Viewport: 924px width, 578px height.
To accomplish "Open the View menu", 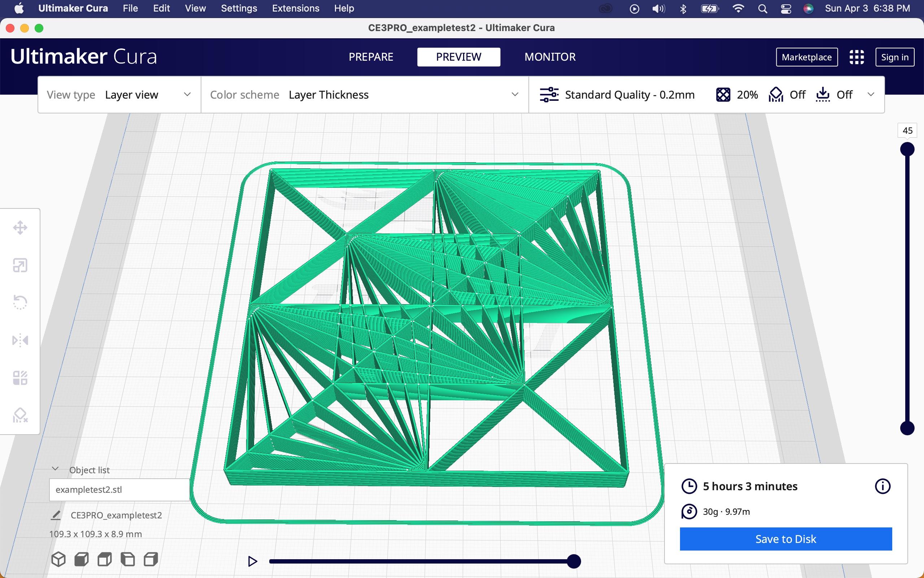I will point(195,8).
